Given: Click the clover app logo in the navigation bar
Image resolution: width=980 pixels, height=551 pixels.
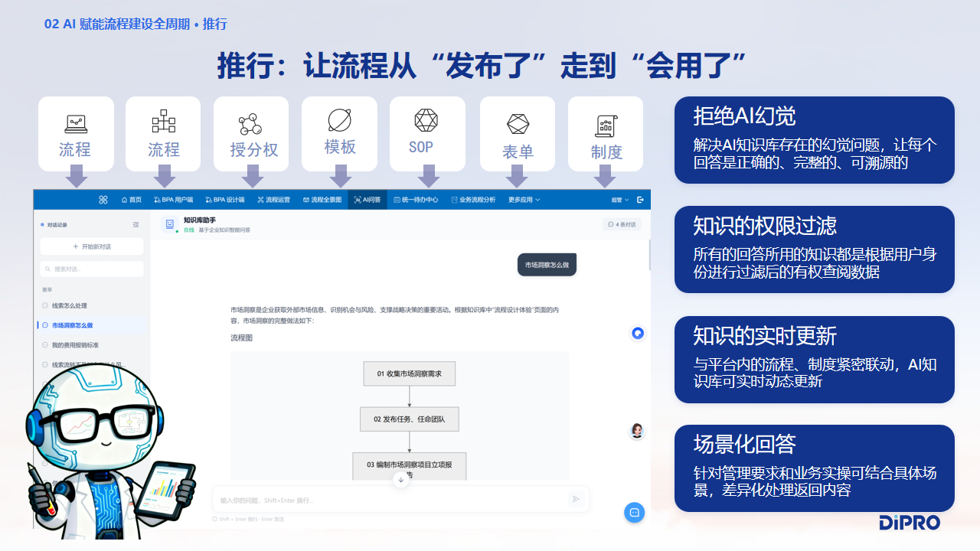Looking at the screenshot, I should coord(103,200).
